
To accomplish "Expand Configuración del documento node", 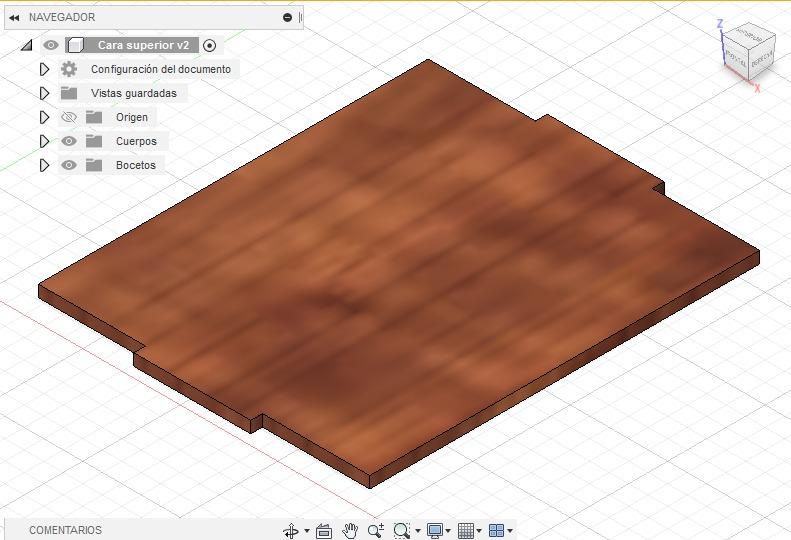I will coord(44,69).
